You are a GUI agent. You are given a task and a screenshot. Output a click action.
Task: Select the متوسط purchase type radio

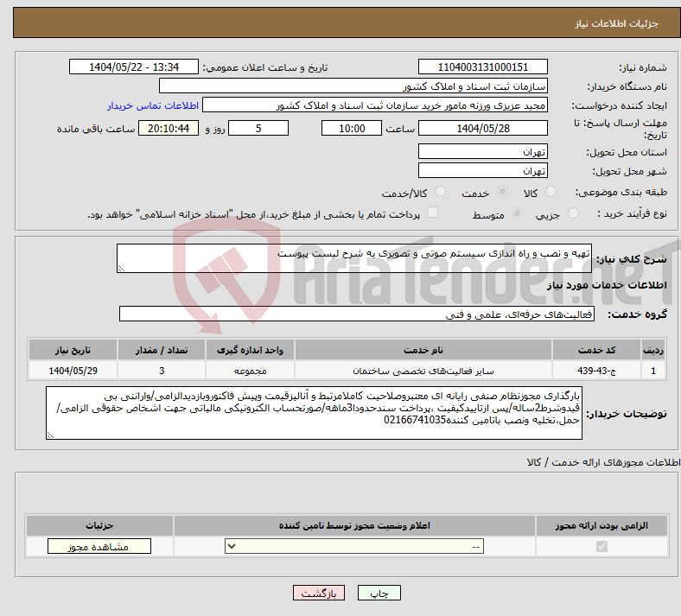[x=517, y=213]
